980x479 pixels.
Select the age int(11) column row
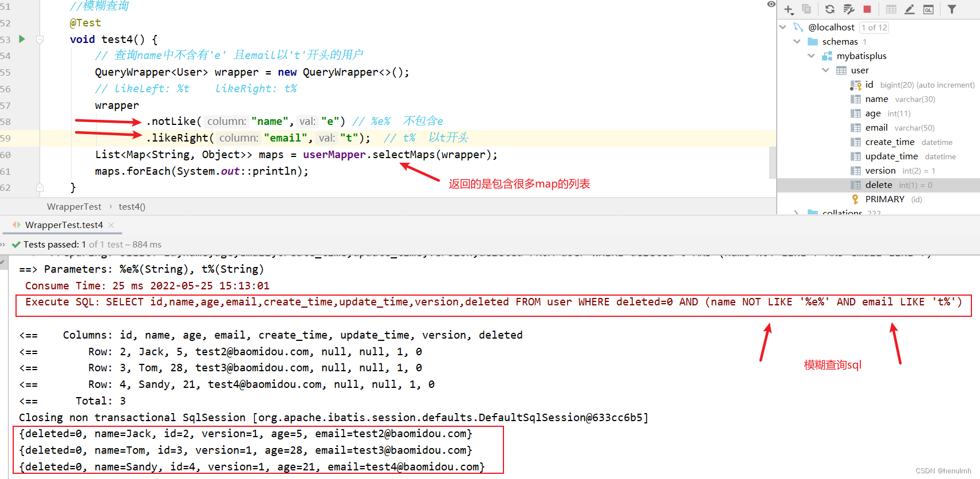[x=878, y=113]
